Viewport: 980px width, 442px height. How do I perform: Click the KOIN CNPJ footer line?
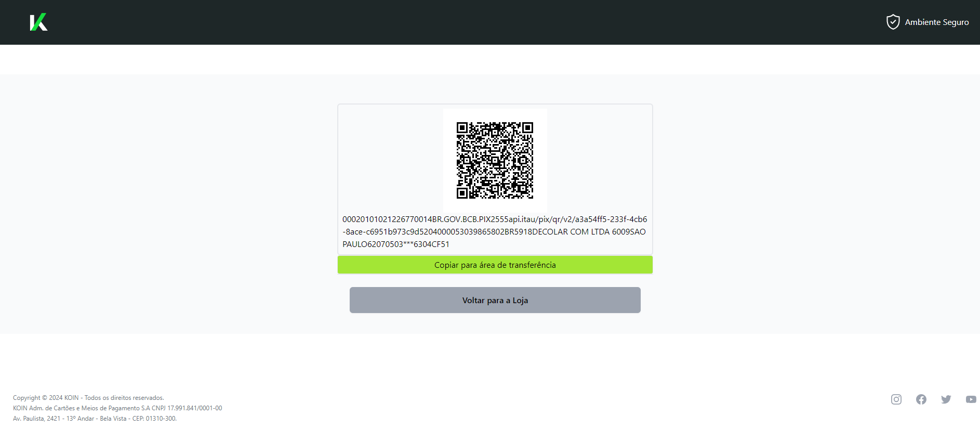[117, 408]
